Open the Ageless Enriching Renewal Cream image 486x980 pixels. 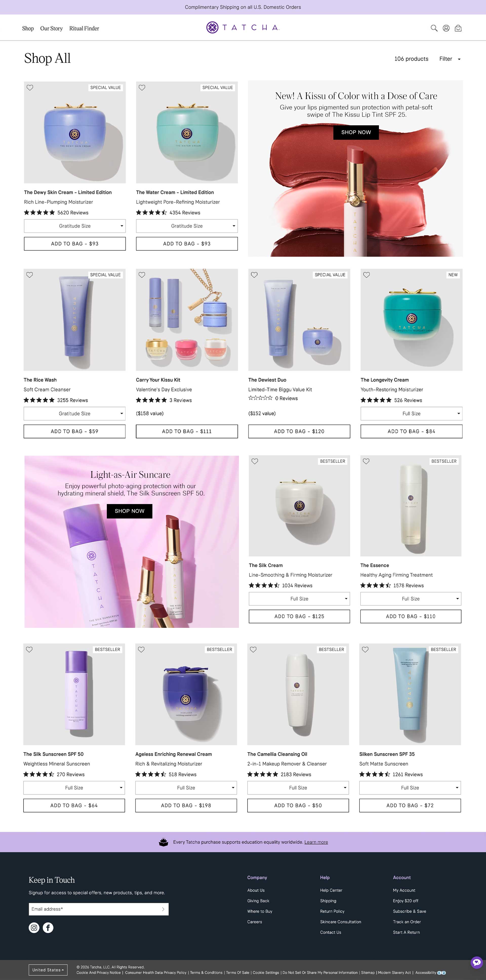pyautogui.click(x=186, y=694)
